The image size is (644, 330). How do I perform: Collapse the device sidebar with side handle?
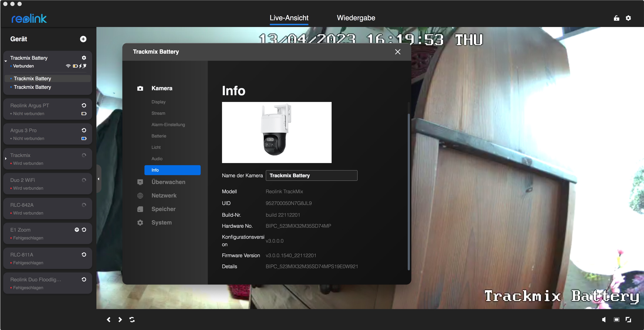tap(99, 179)
